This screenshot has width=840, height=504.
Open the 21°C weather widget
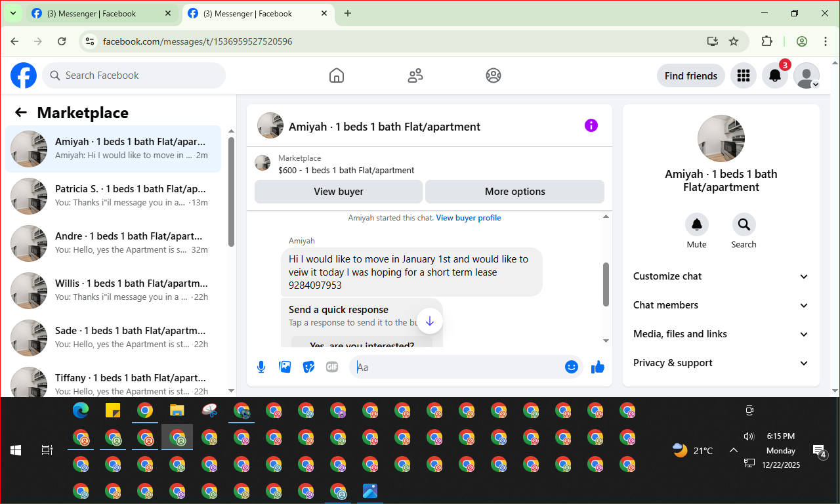692,450
